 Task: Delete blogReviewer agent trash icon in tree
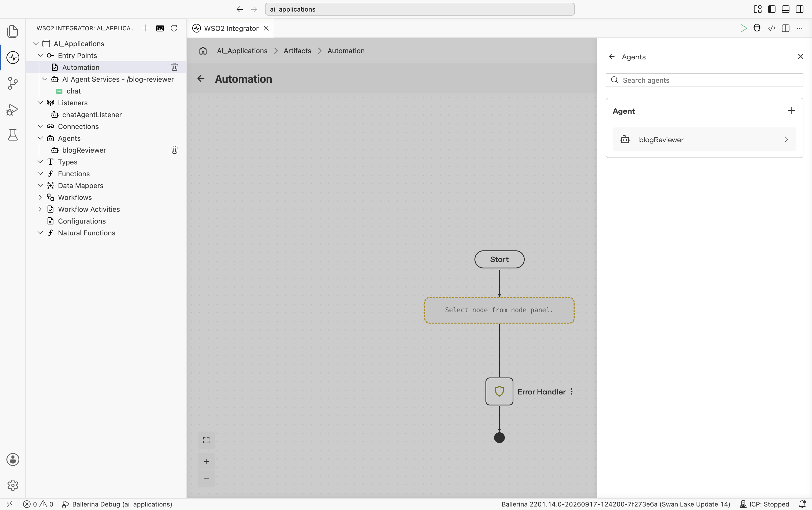[174, 150]
